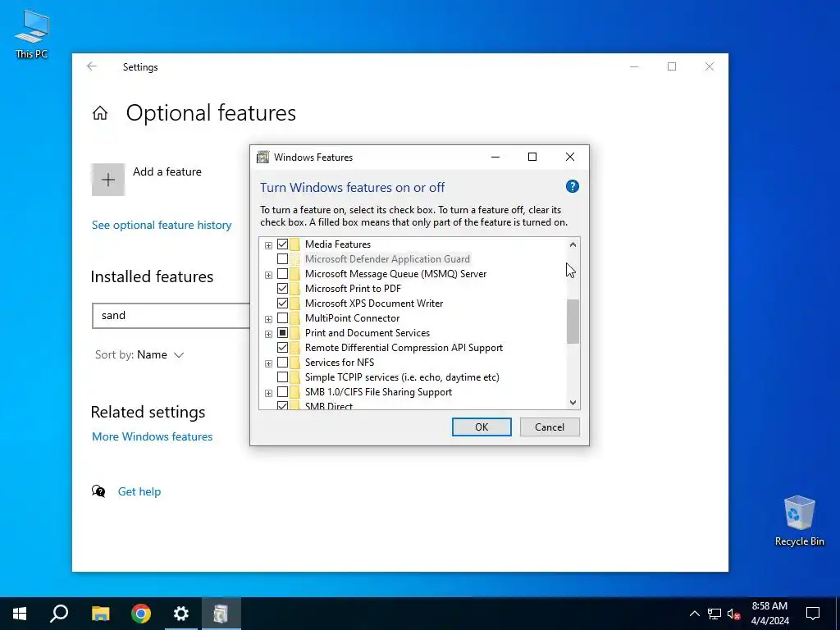Open the More Windows features link
The image size is (840, 630).
152,436
